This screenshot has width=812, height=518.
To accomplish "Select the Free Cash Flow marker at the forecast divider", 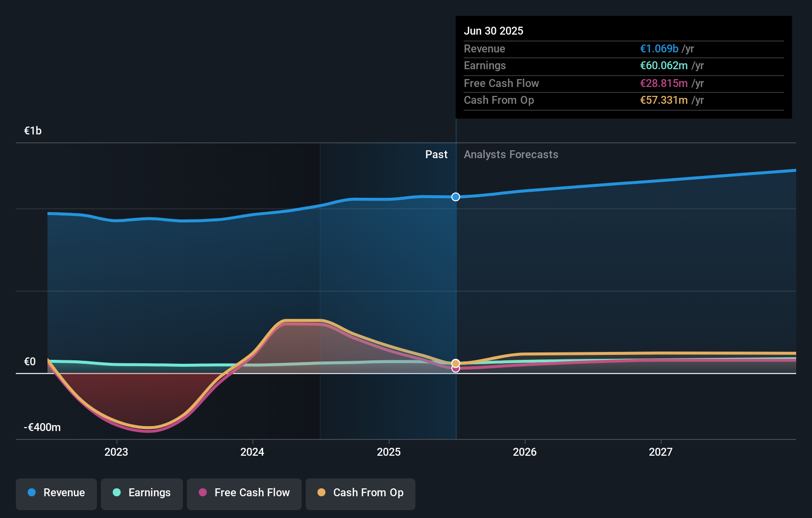I will pyautogui.click(x=455, y=369).
